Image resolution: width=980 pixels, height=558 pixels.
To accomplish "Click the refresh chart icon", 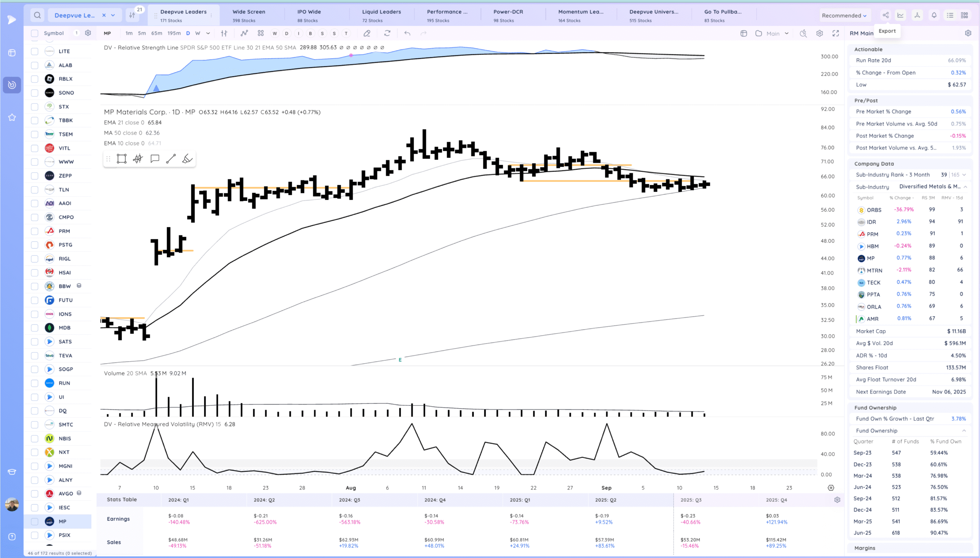I will (x=387, y=33).
